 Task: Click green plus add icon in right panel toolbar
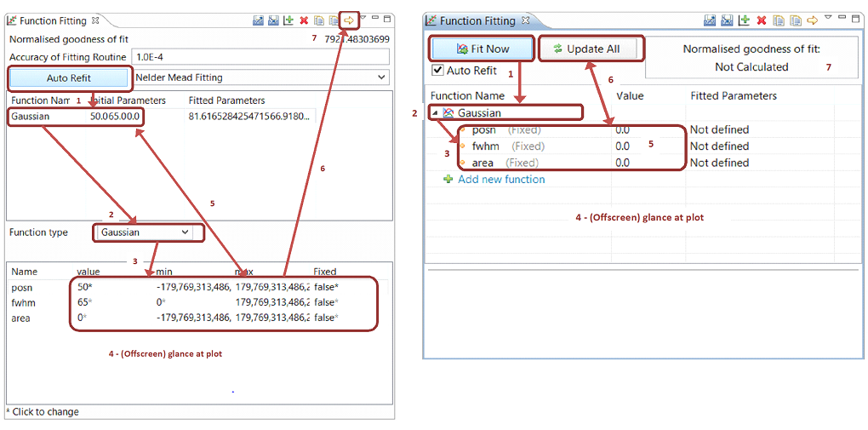pos(745,20)
